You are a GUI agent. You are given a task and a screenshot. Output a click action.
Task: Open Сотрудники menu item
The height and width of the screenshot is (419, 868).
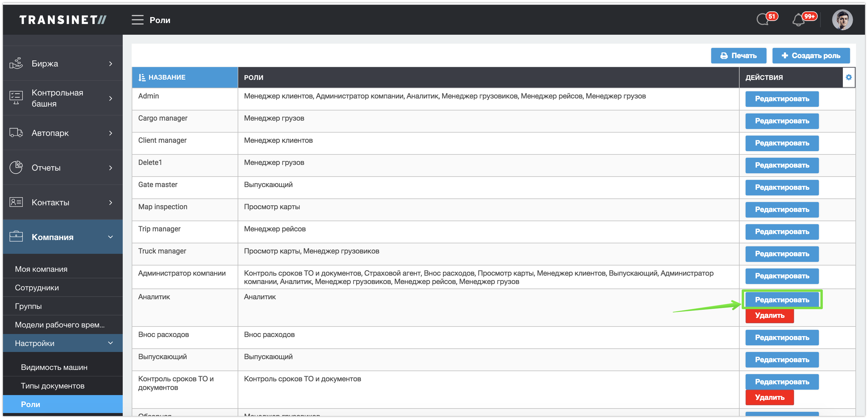pyautogui.click(x=37, y=287)
